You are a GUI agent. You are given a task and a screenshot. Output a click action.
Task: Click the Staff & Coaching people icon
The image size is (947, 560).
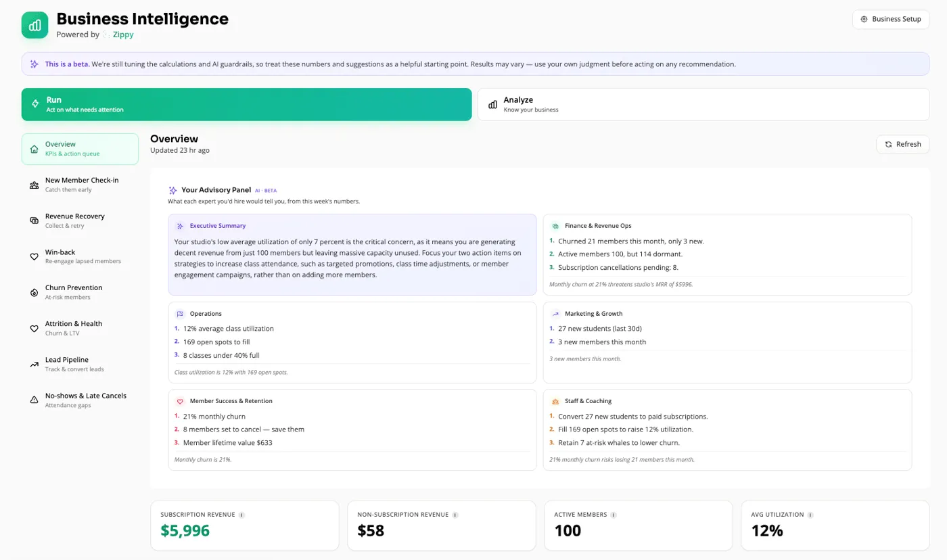[555, 401]
